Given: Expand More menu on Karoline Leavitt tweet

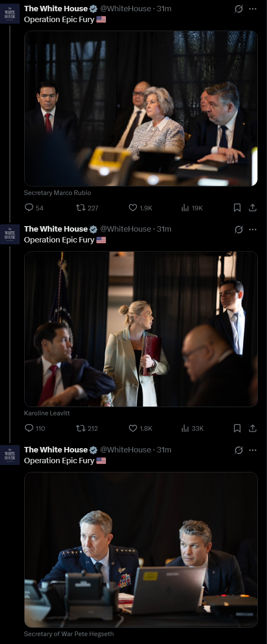Looking at the screenshot, I should (252, 230).
